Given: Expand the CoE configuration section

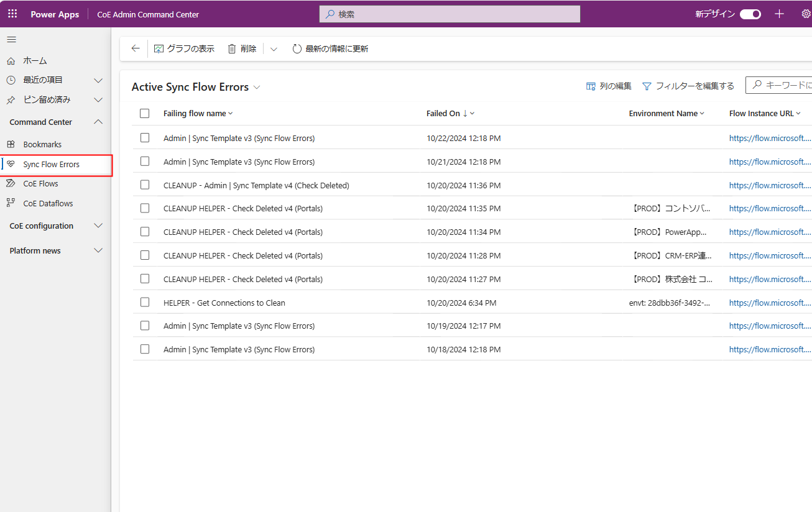Looking at the screenshot, I should tap(98, 226).
